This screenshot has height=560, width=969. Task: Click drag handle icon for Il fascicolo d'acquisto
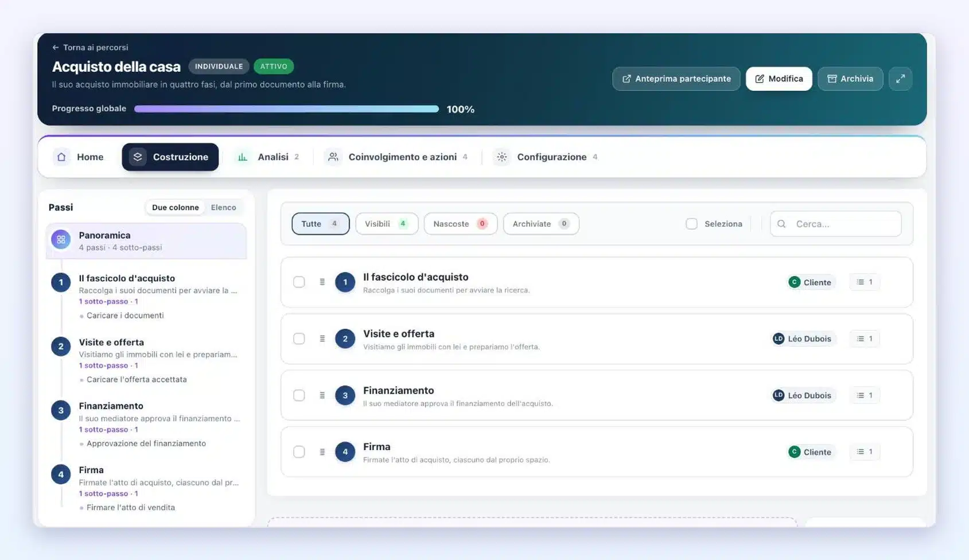coord(322,282)
